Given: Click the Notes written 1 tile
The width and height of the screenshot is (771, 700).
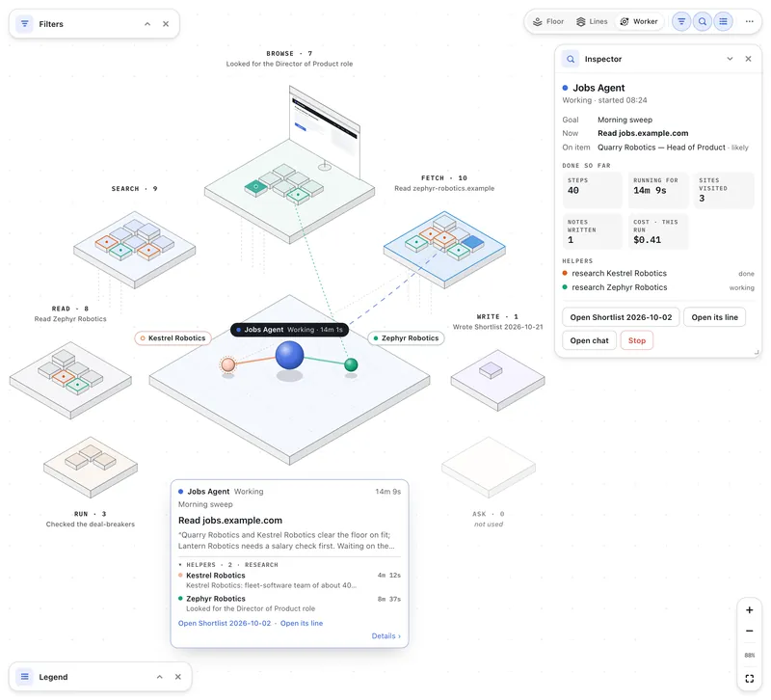Looking at the screenshot, I should coord(592,231).
